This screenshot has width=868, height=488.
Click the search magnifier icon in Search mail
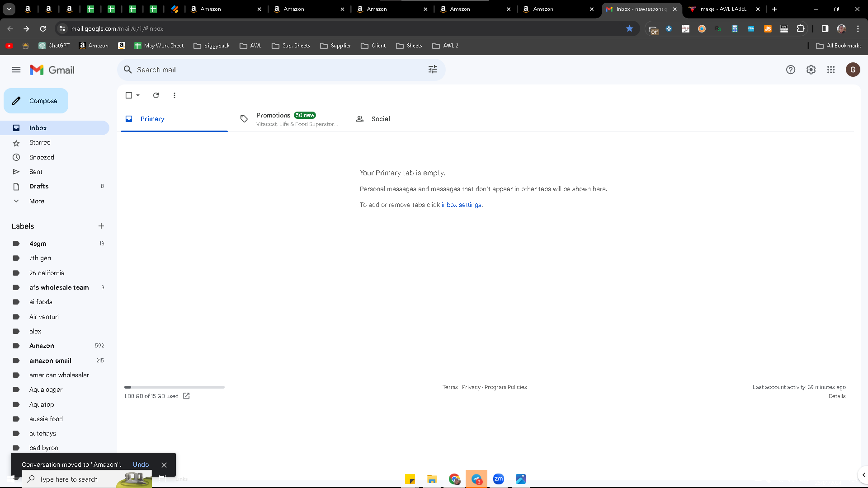pyautogui.click(x=128, y=70)
